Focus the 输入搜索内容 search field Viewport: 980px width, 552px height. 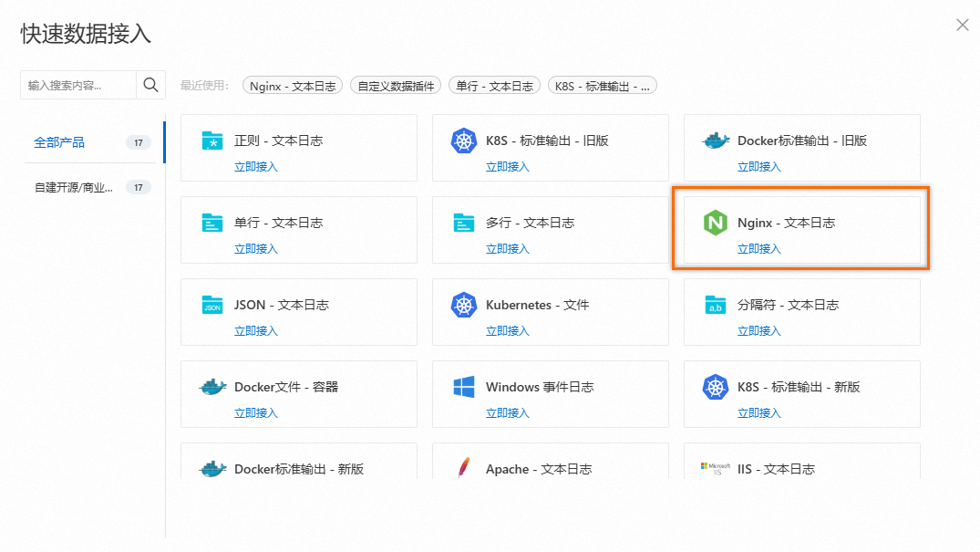click(78, 85)
